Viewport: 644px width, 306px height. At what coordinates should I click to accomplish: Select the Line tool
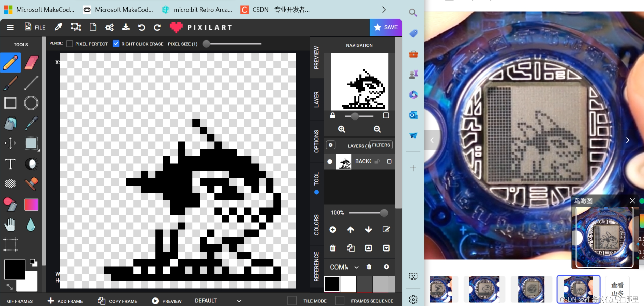pyautogui.click(x=31, y=83)
